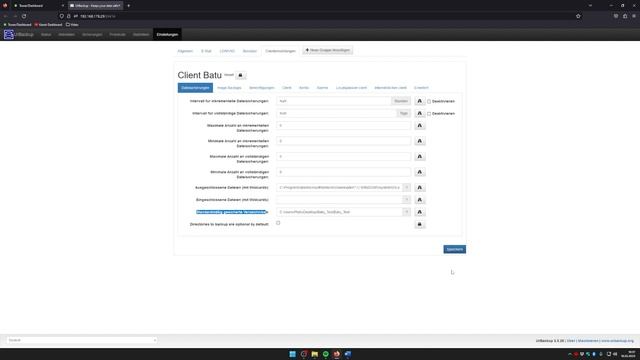The image size is (640, 360).
Task: Click the browser address bar URL
Action: click(x=98, y=16)
